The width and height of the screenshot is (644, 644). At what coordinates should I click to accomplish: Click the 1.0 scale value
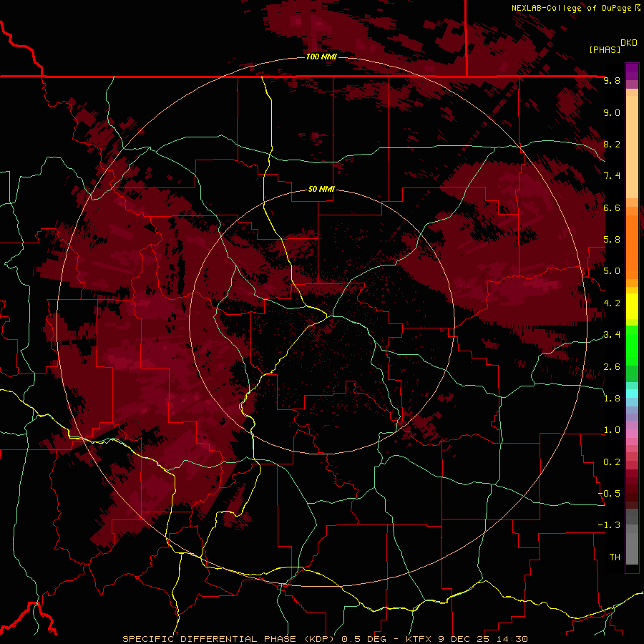pyautogui.click(x=612, y=430)
